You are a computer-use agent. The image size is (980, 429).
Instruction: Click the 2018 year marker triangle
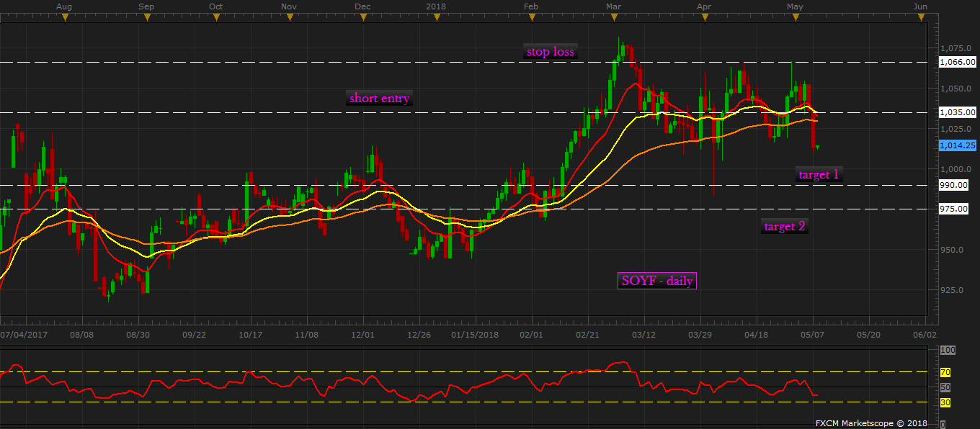tap(436, 17)
